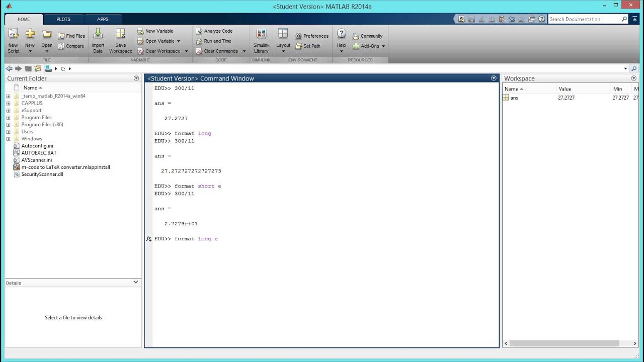The height and width of the screenshot is (362, 644).
Task: Click Analyze Code
Action: (214, 31)
